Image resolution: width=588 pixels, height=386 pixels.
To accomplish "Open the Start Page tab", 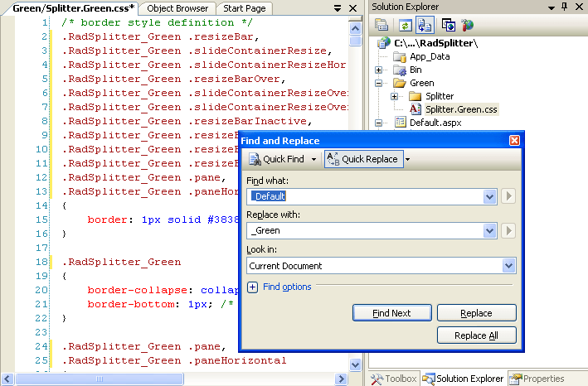I will (245, 8).
